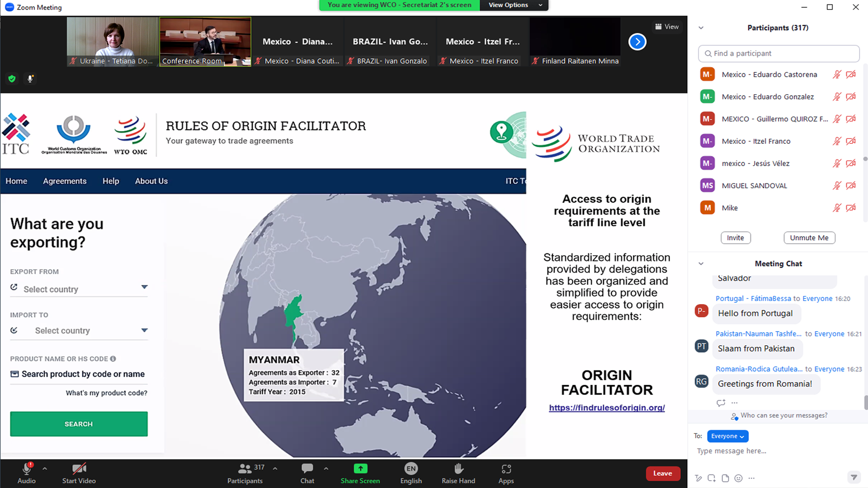Click the microphone status icon near the shield
868x488 pixels.
coord(30,79)
